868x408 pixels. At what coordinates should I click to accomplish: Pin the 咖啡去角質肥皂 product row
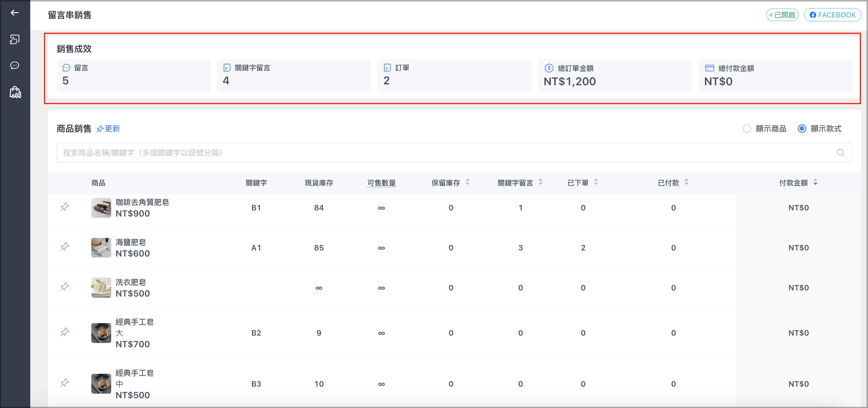(x=65, y=206)
